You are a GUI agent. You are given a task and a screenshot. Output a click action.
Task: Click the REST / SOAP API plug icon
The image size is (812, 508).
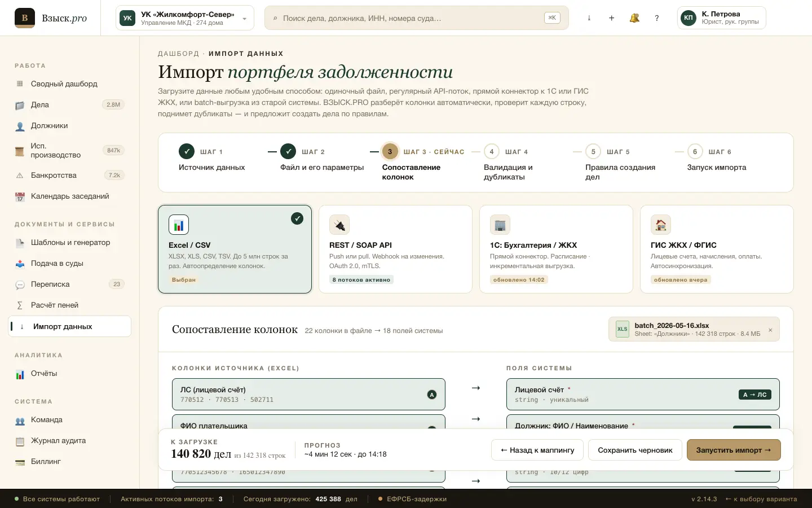(339, 225)
